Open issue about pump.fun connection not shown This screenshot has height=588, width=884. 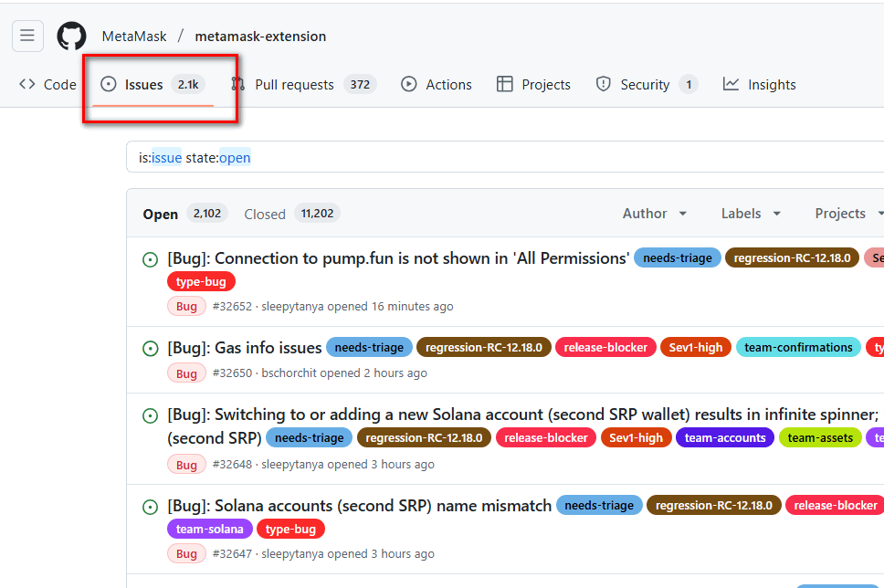[x=398, y=258]
